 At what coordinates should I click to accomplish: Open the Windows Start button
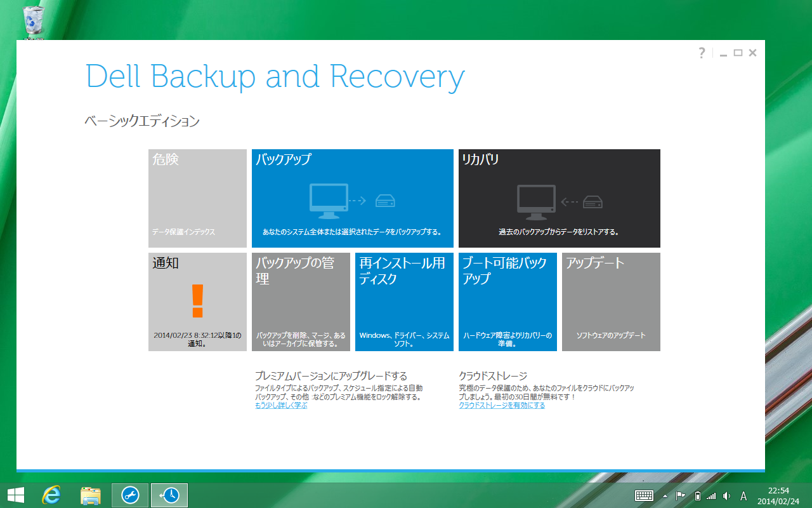[x=16, y=495]
